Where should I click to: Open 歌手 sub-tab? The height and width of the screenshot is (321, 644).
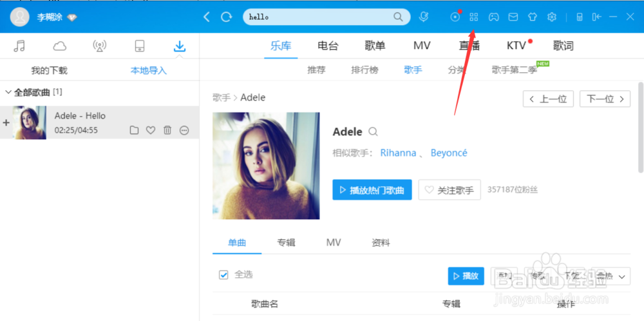point(413,70)
